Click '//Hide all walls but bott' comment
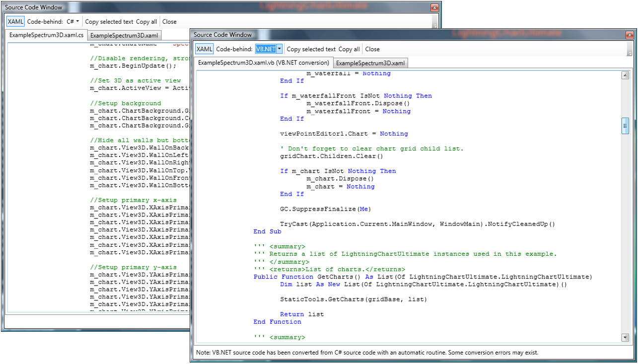The width and height of the screenshot is (638, 364). tap(140, 141)
